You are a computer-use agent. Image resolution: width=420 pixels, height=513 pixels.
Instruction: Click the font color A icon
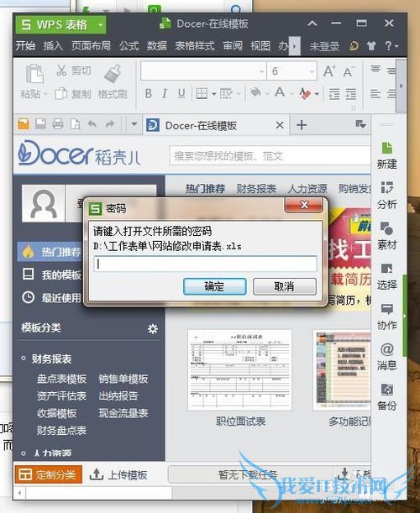279,93
